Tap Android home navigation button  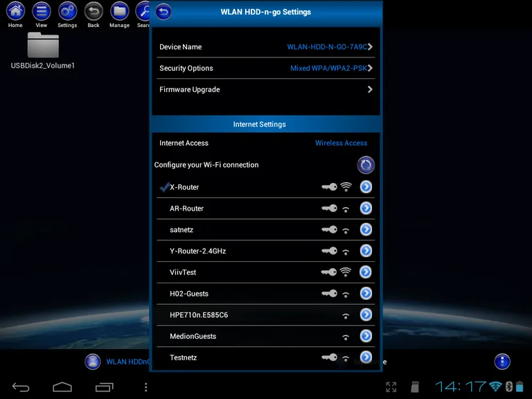pyautogui.click(x=62, y=387)
